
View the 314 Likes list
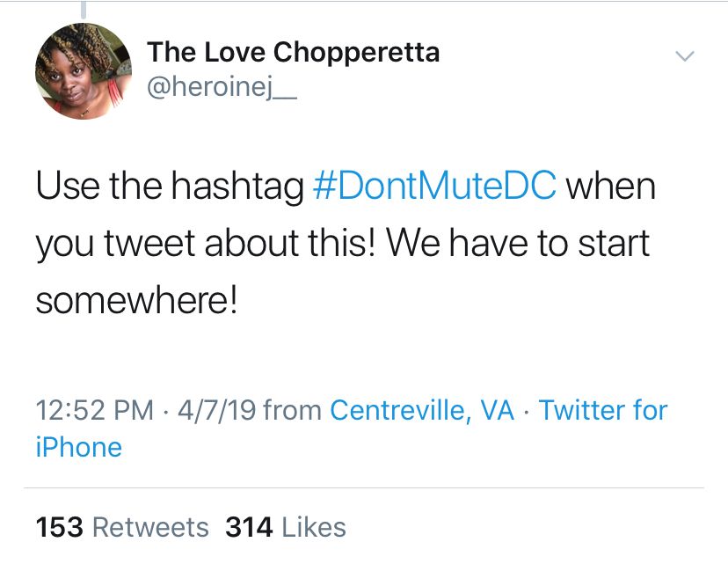[286, 527]
